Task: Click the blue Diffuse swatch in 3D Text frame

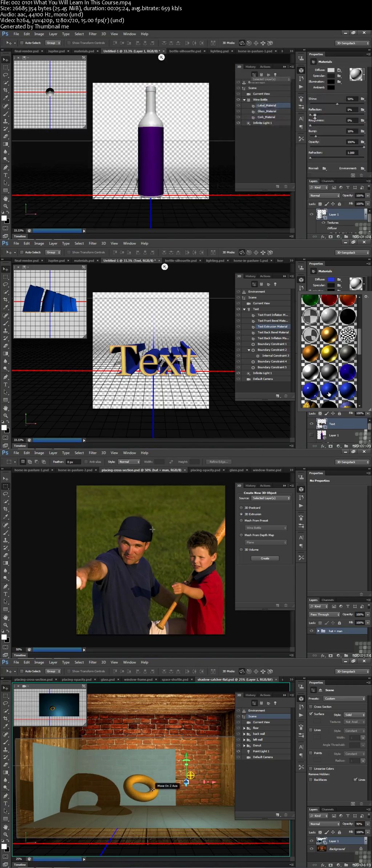Action: point(331,279)
